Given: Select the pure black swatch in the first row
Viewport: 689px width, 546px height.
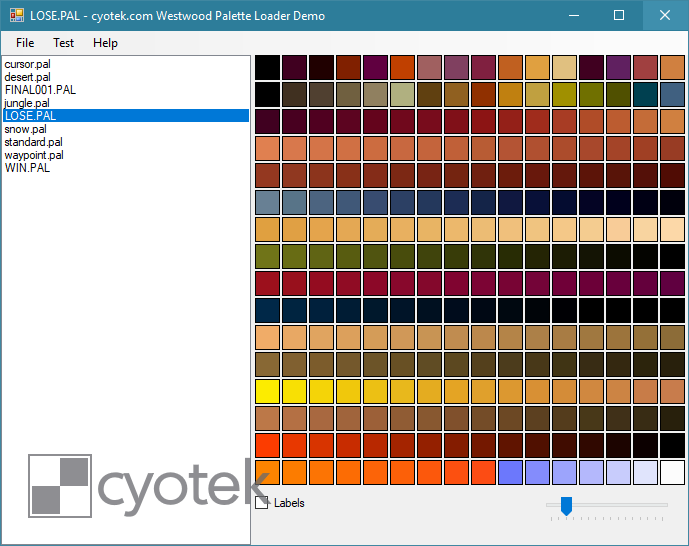Looking at the screenshot, I should [267, 67].
